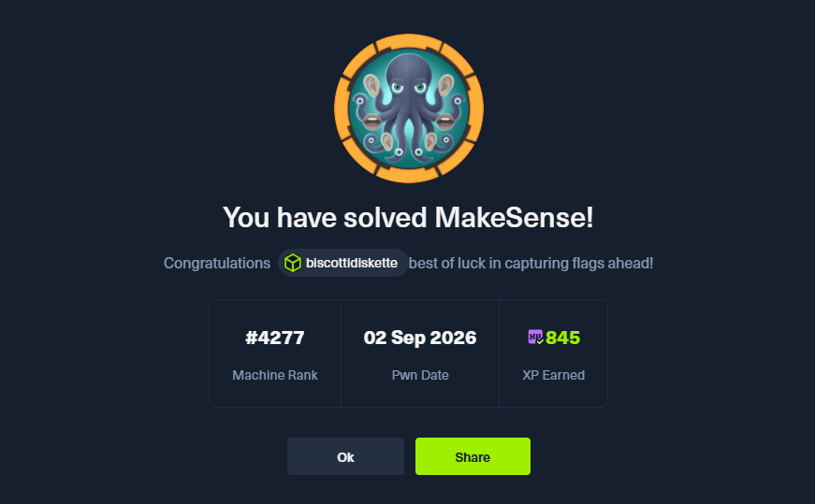Select the 02 Sep 2026 pwn date
The width and height of the screenshot is (815, 504).
point(420,338)
